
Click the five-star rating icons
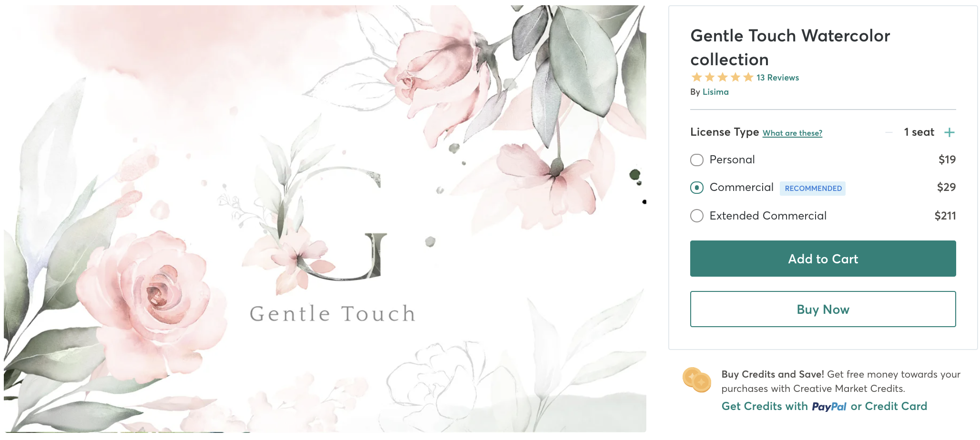(722, 77)
